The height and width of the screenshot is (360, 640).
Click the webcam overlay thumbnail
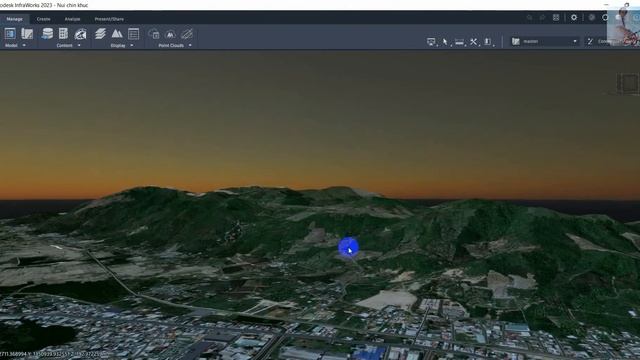[x=623, y=25]
